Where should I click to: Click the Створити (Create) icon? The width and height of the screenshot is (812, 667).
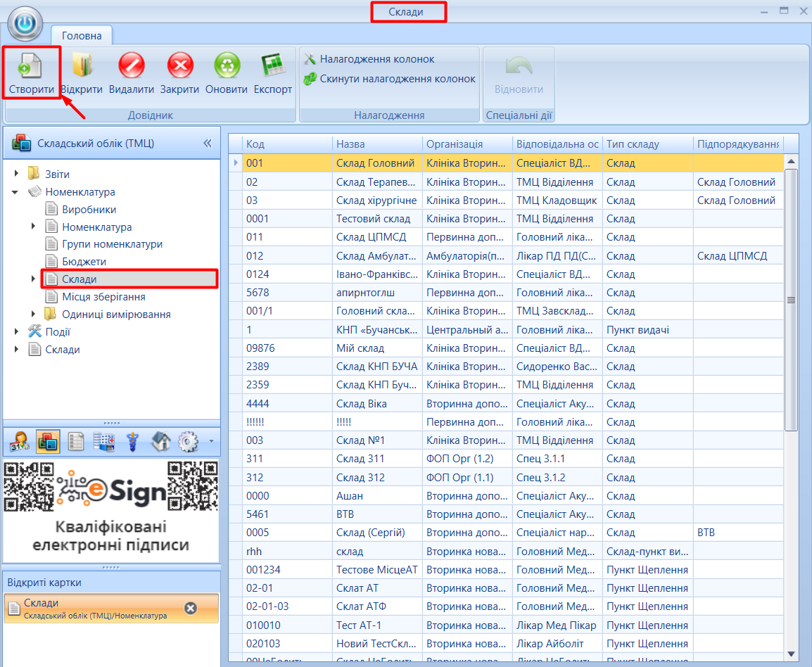coord(31,66)
